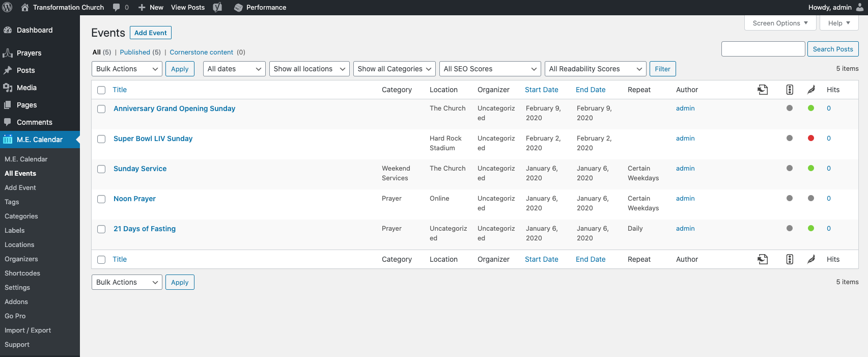Sort by SEO score column icon in header
This screenshot has height=357, width=868.
point(790,90)
